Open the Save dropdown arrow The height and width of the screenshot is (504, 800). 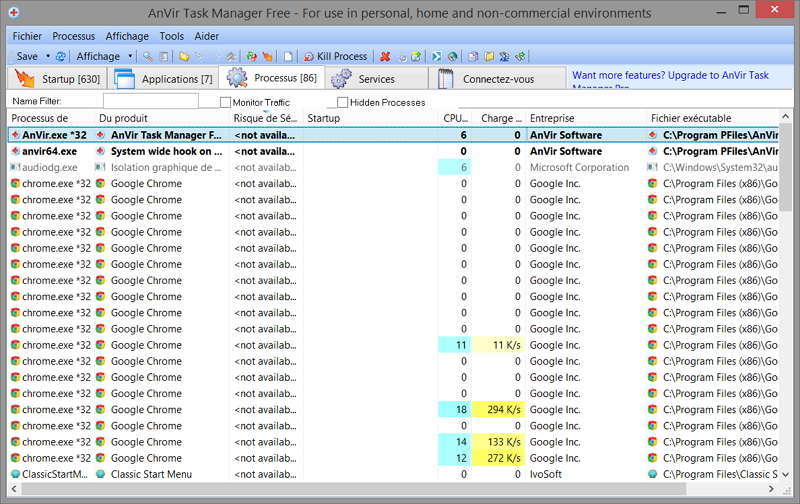point(48,56)
